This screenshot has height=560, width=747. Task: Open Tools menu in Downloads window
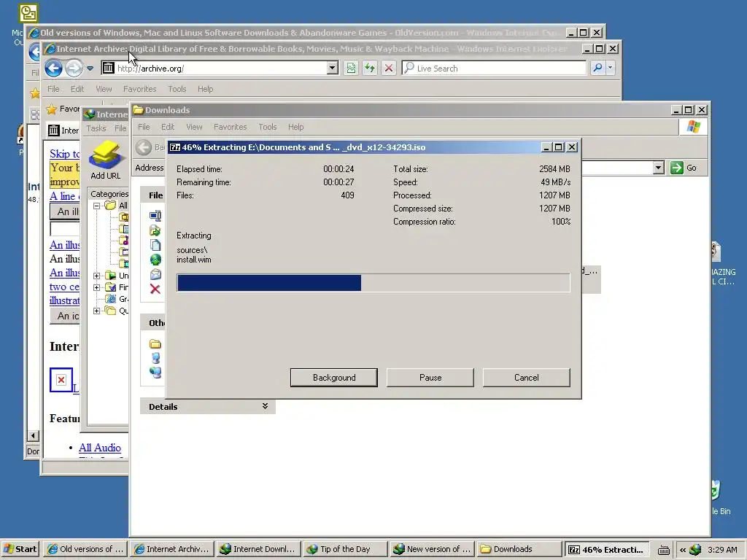(x=267, y=127)
